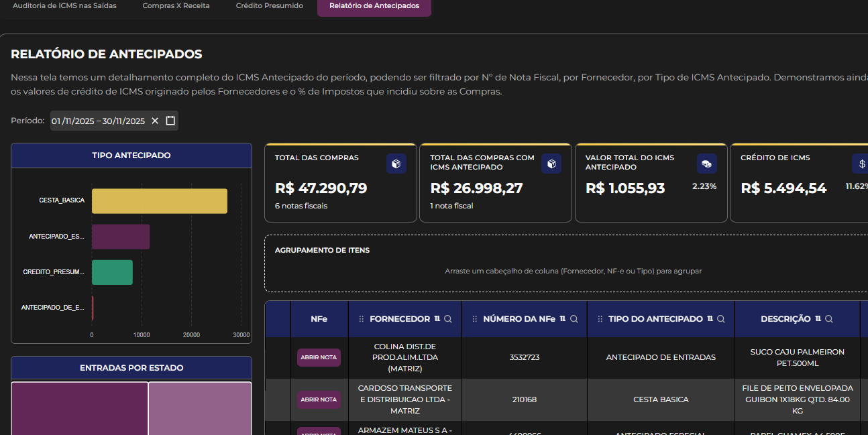
Task: Click Abrir Nota for Cardoso Transporte row
Action: point(319,399)
